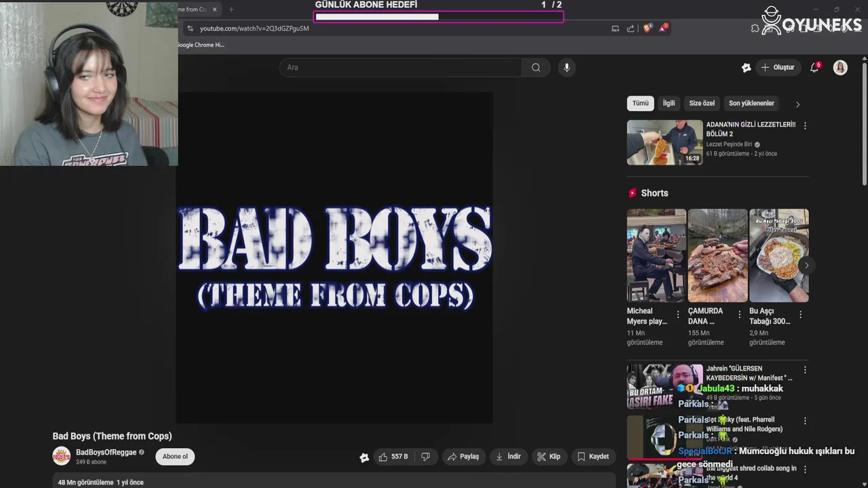Screen dimensions: 868x488
Task: Click the sparkle icon beside Oluştur
Action: pos(746,67)
